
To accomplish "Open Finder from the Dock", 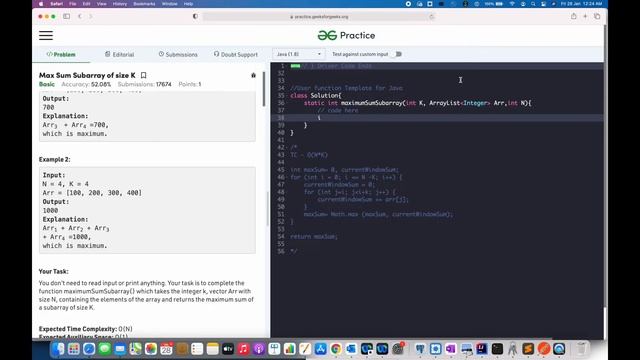I will tap(58, 349).
